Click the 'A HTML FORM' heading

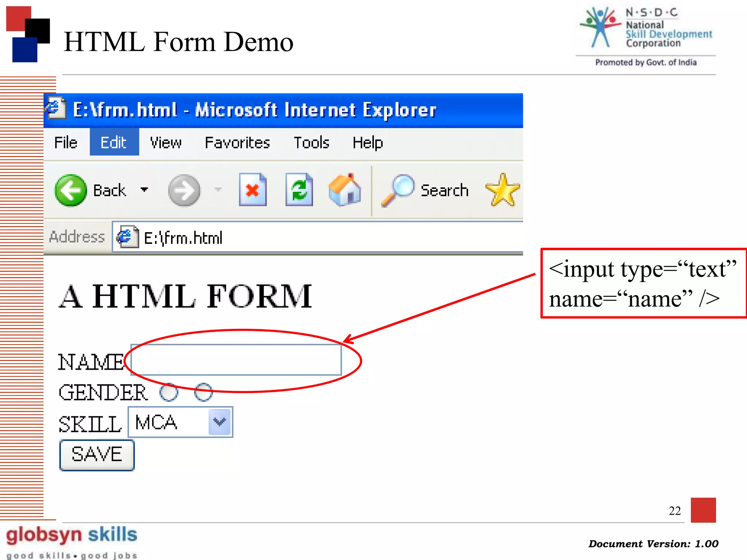pos(185,296)
